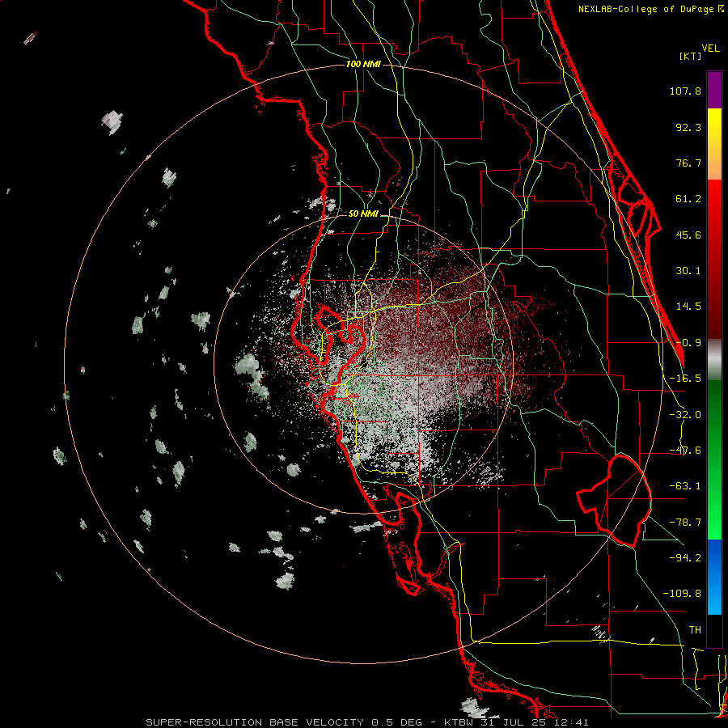Click the Lake Okeechobee outline on the map
728x728 pixels.
tap(614, 501)
